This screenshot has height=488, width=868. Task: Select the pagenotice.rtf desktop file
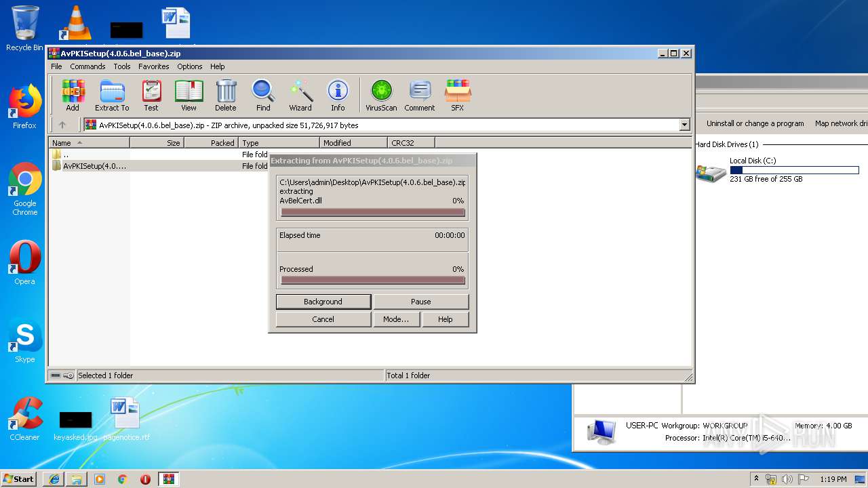pyautogui.click(x=126, y=419)
